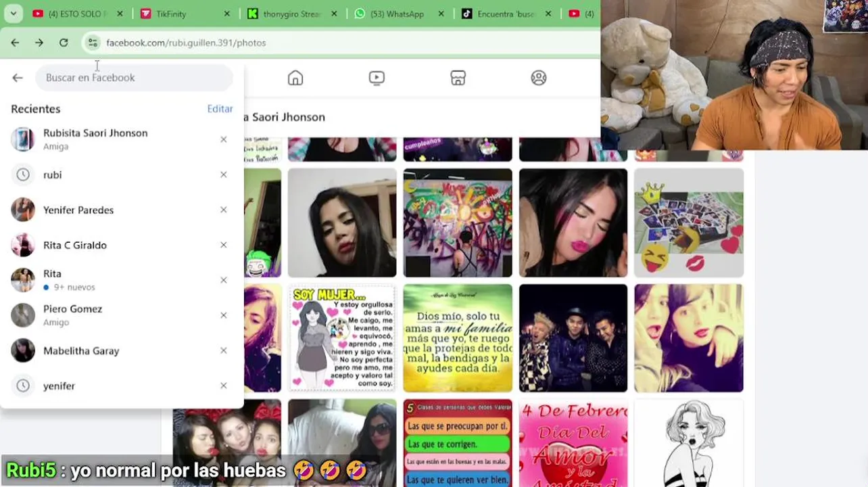Open the graffiti wall photo thumbnail
The width and height of the screenshot is (868, 487).
point(458,223)
